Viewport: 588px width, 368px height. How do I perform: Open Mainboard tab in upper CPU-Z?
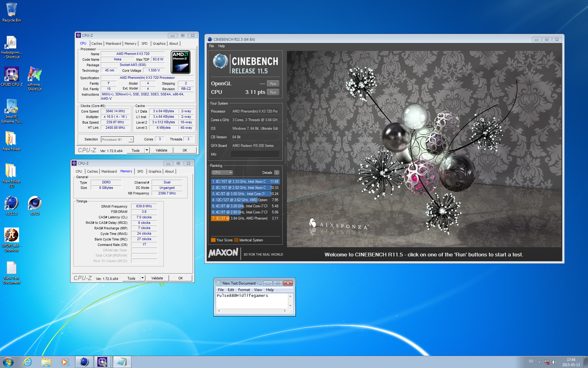pyautogui.click(x=113, y=44)
